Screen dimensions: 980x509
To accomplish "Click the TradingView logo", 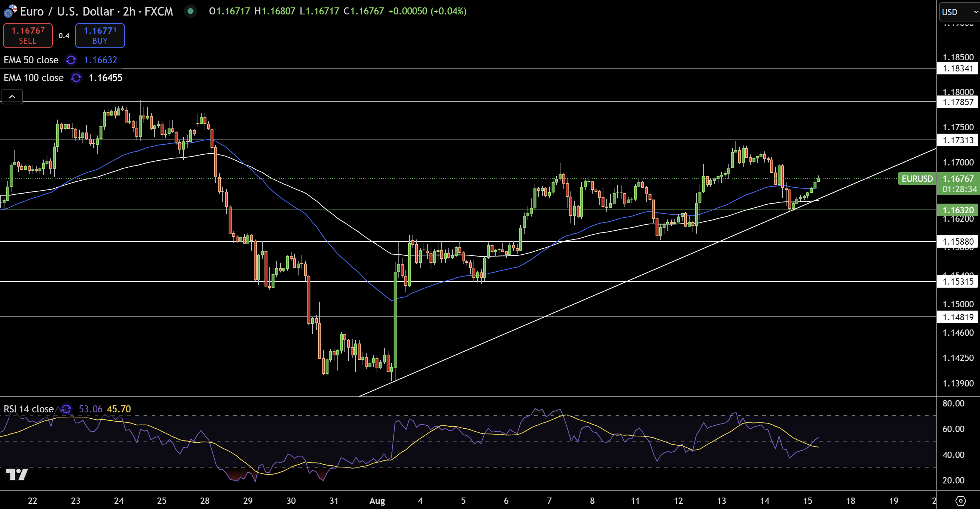I will (17, 474).
